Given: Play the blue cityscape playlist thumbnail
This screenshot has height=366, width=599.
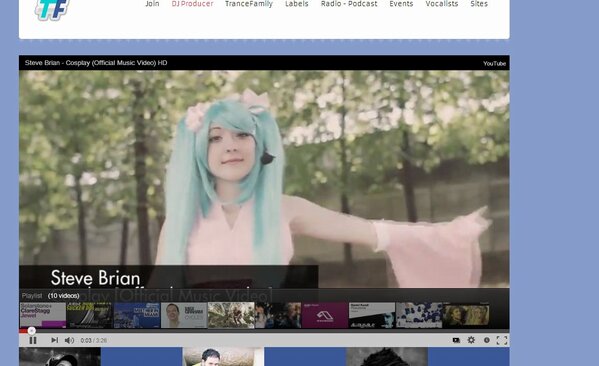Looking at the screenshot, I should [137, 315].
